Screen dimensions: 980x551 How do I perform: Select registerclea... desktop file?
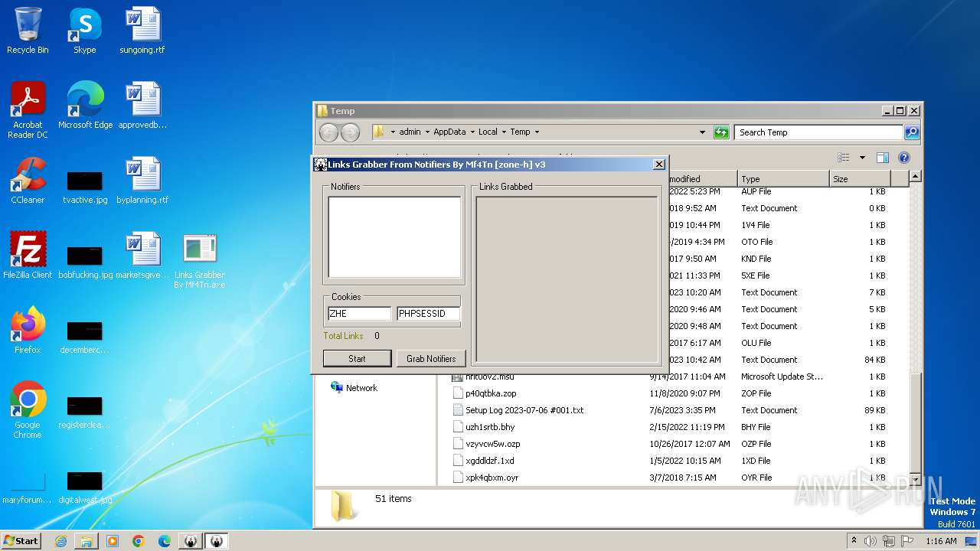pos(85,412)
